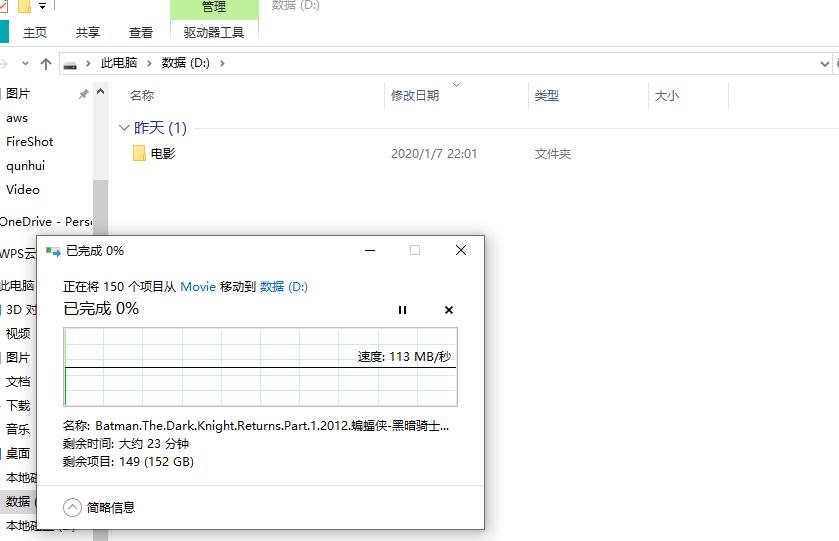Select 视频 under This PC
The height and width of the screenshot is (541, 839).
click(x=18, y=333)
